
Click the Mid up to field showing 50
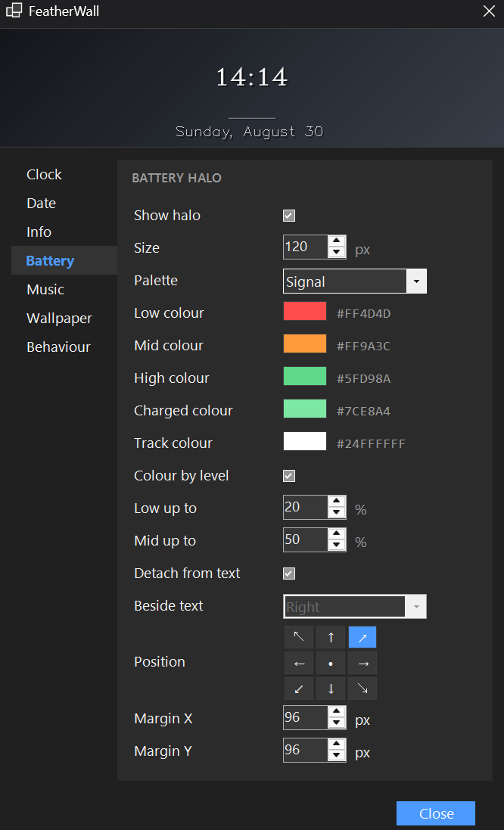click(306, 540)
